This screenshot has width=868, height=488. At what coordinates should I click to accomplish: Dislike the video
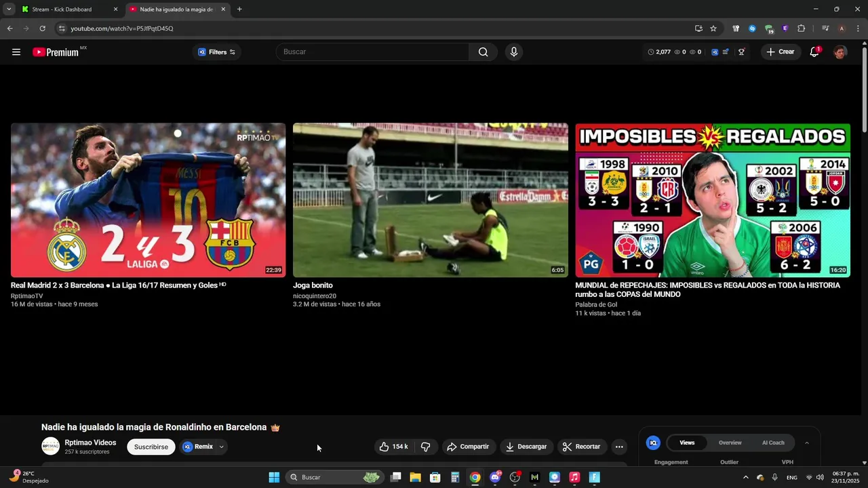[x=425, y=447]
